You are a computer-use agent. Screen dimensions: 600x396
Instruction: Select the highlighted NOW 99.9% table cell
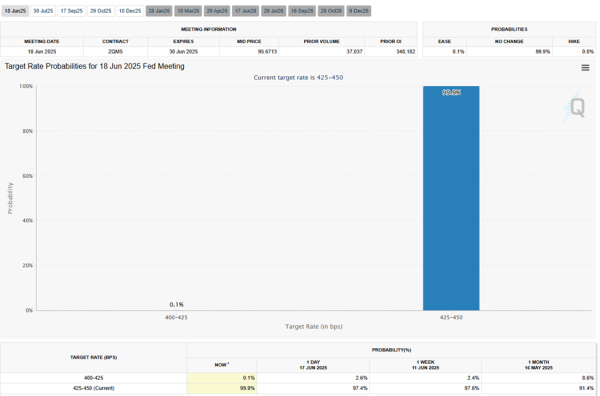click(222, 388)
